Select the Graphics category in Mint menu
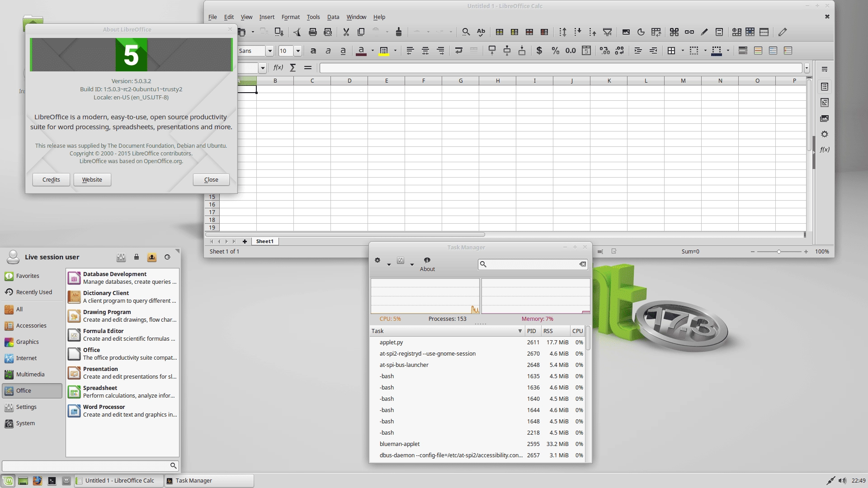This screenshot has width=868, height=488. click(32, 342)
